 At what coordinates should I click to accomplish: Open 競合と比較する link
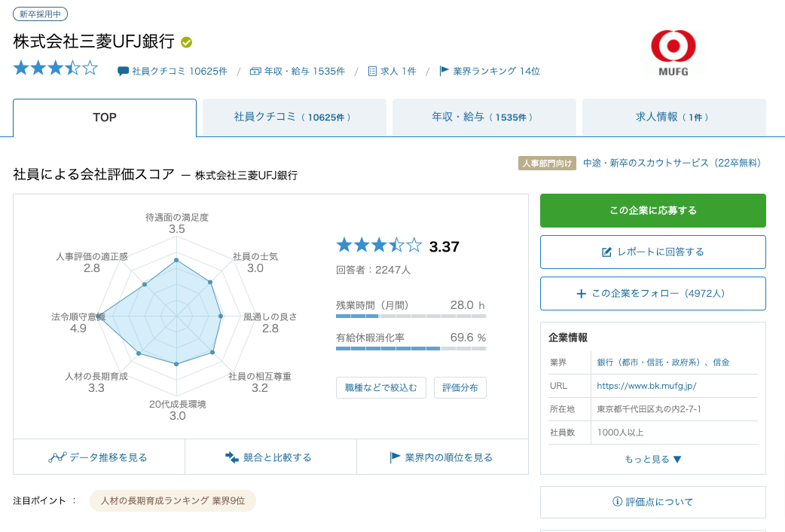(x=271, y=457)
